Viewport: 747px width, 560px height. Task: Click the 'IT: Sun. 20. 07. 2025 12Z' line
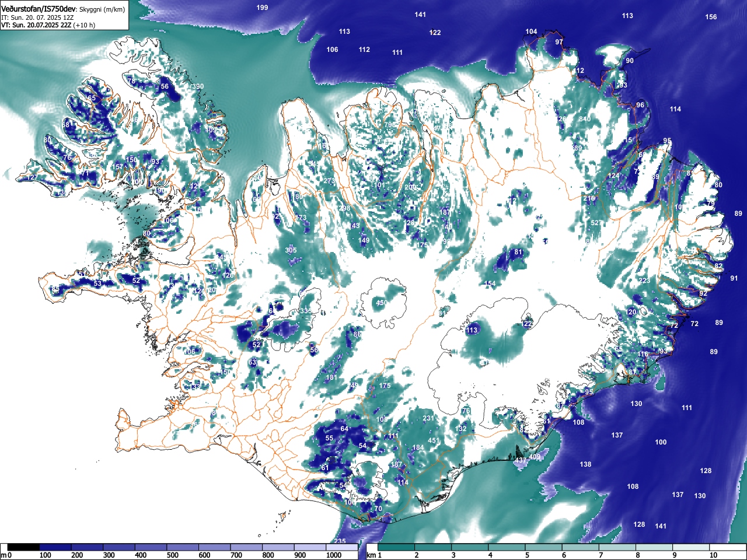pyautogui.click(x=37, y=17)
